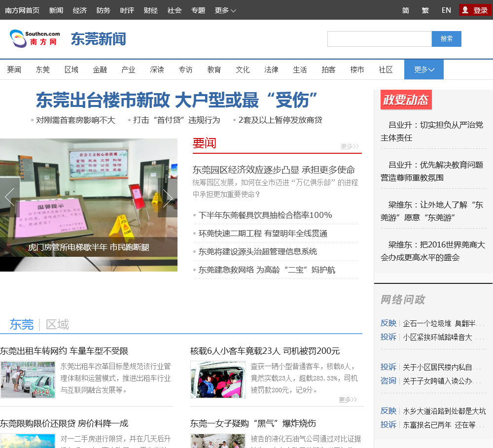Open 吕业升：切实担负从严治党主体责任
The width and height of the screenshot is (493, 448).
432,132
